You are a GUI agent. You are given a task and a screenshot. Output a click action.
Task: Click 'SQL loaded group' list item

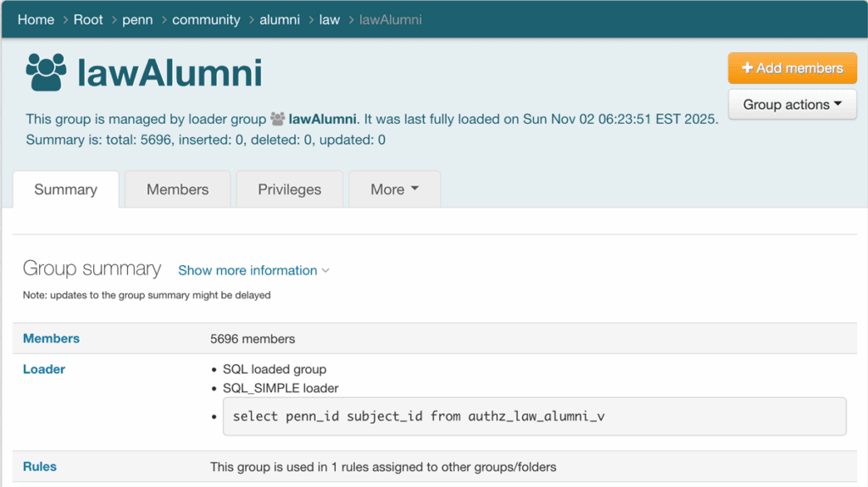(275, 369)
